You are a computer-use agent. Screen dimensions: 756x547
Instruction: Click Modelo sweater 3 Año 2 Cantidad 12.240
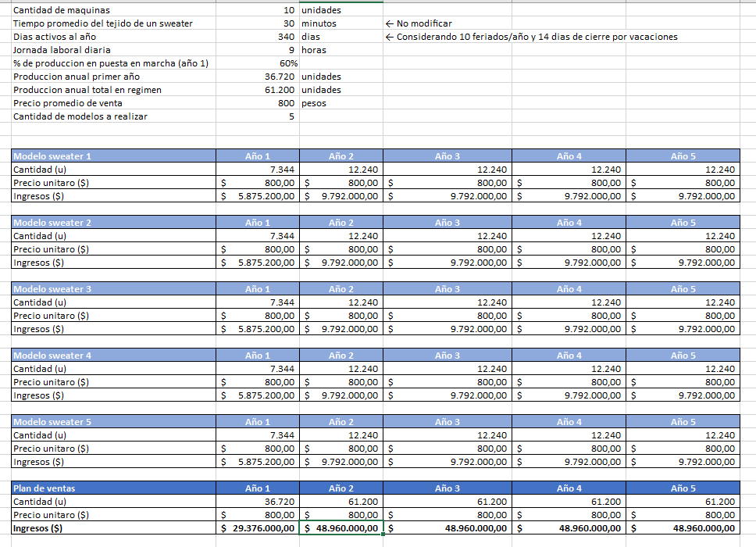[341, 302]
